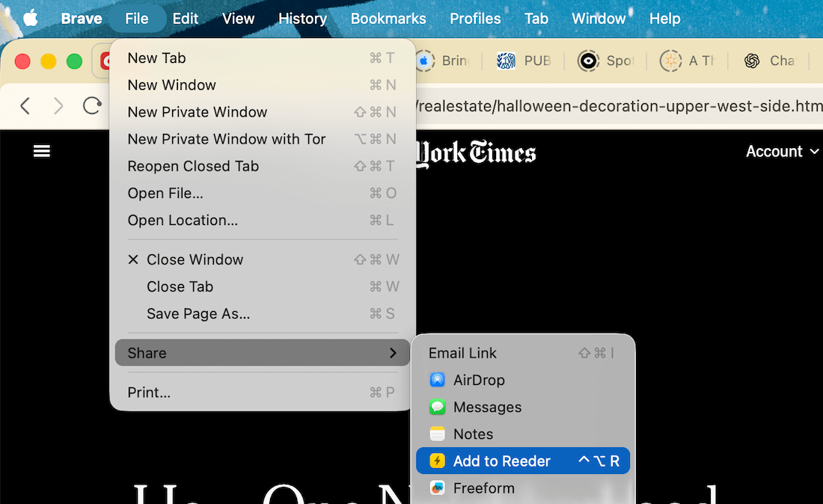Select AirDrop in the share submenu
The width and height of the screenshot is (823, 504).
[x=479, y=380]
